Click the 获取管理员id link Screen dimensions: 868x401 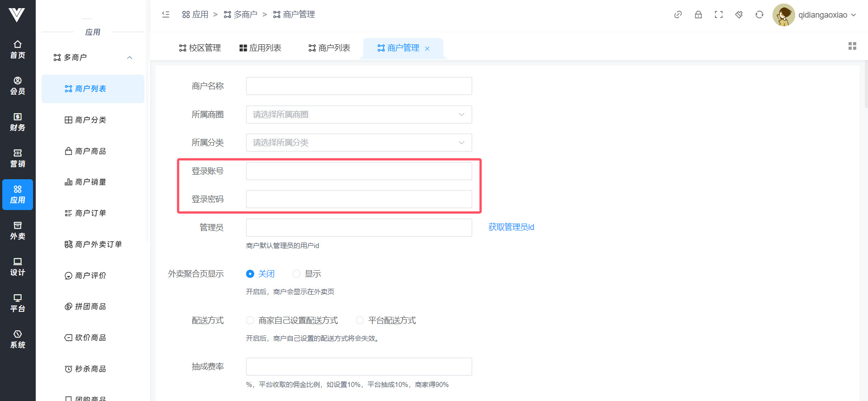pos(511,227)
